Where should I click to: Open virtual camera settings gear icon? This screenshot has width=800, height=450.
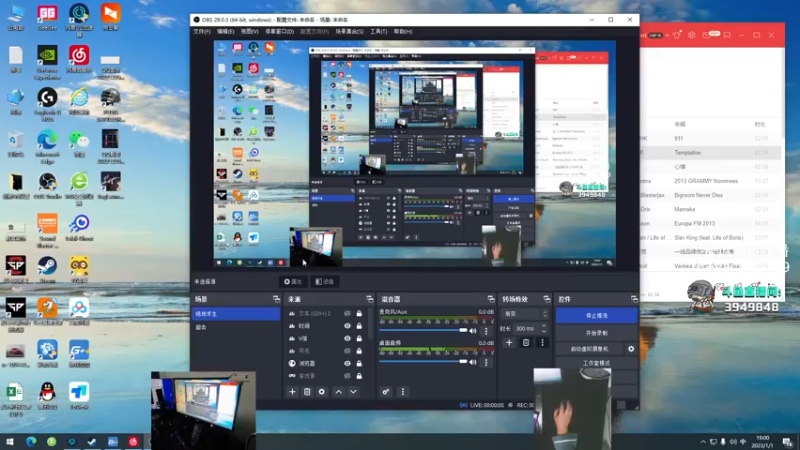(x=631, y=349)
